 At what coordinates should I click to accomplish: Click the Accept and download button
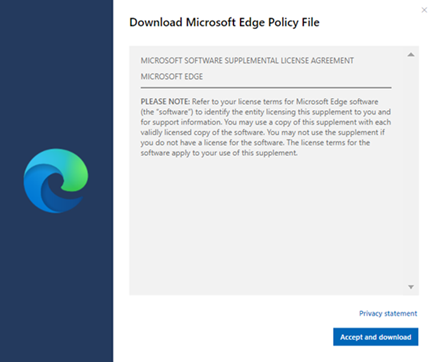point(376,337)
